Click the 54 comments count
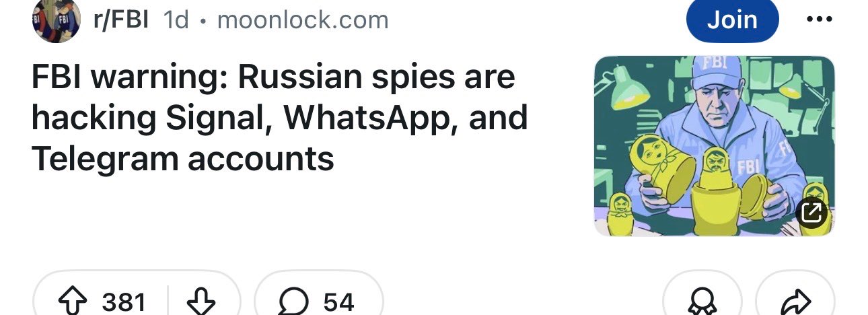The height and width of the screenshot is (315, 868). [338, 302]
